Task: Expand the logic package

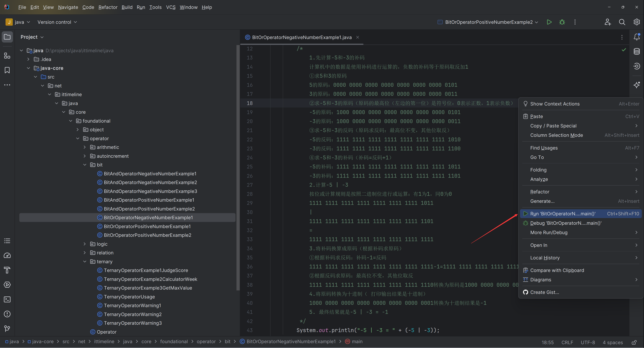Action: pos(84,244)
